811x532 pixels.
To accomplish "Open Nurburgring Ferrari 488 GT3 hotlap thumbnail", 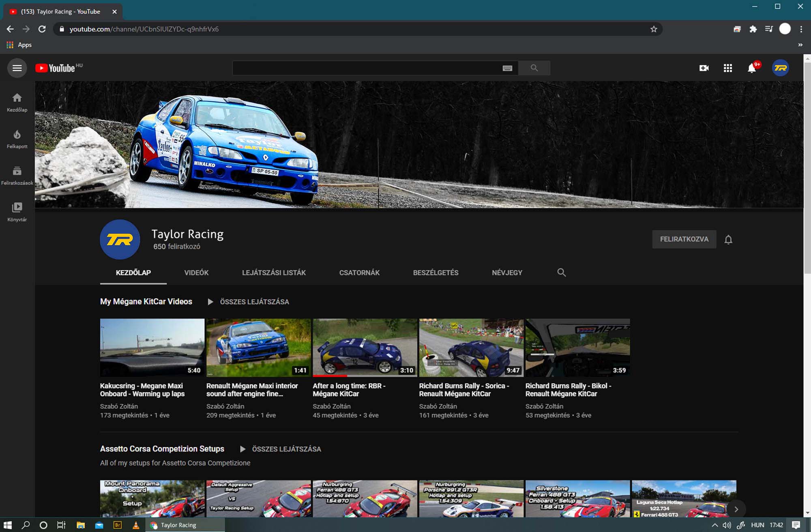I will pos(365,499).
